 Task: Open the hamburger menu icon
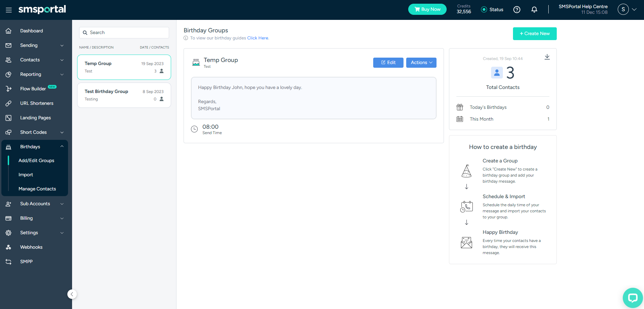pos(9,10)
